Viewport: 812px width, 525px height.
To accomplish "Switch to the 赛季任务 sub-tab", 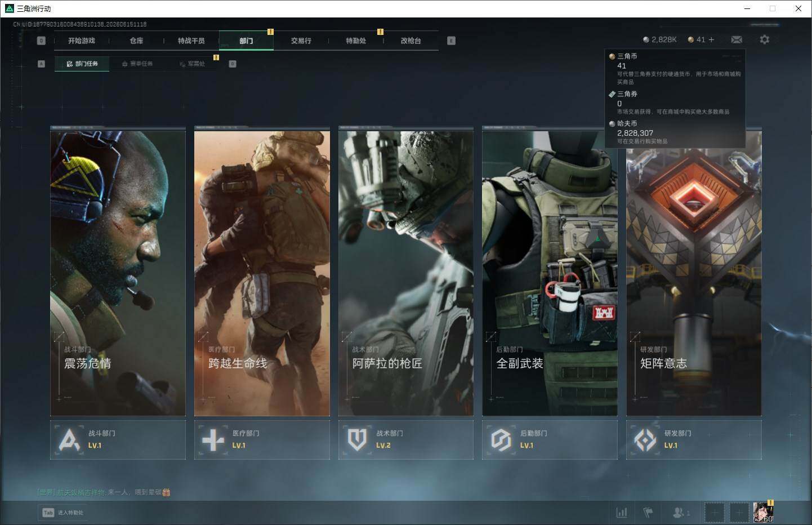I will [137, 64].
